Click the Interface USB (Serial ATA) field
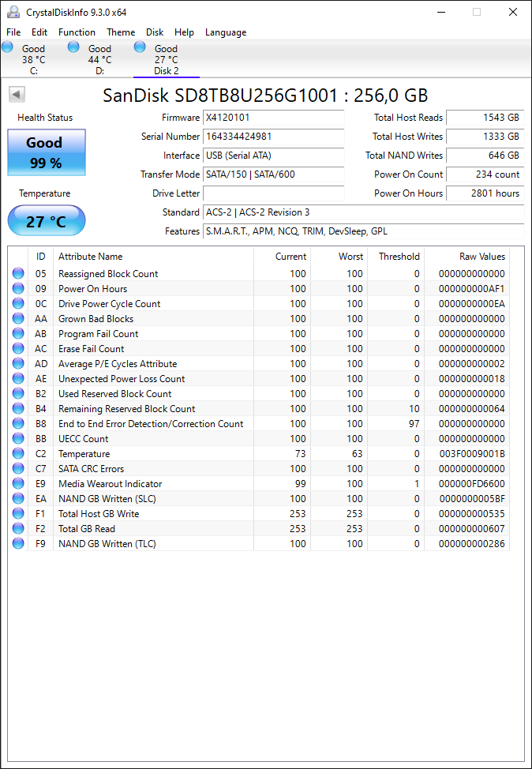532x769 pixels. point(274,156)
